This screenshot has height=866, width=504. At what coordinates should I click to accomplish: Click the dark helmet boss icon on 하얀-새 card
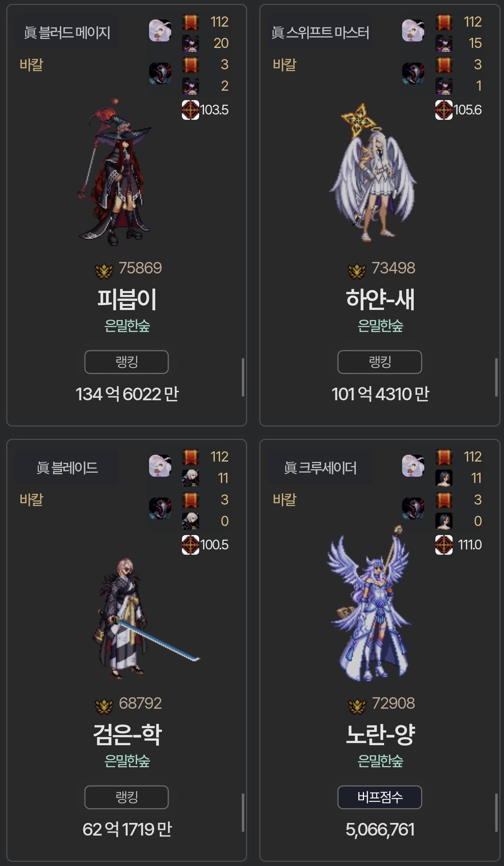pos(413,74)
